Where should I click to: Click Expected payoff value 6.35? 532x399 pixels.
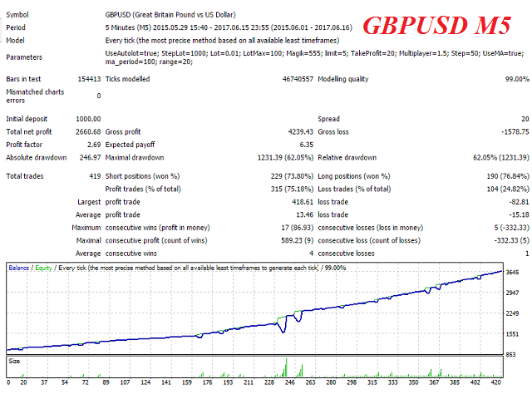(307, 145)
